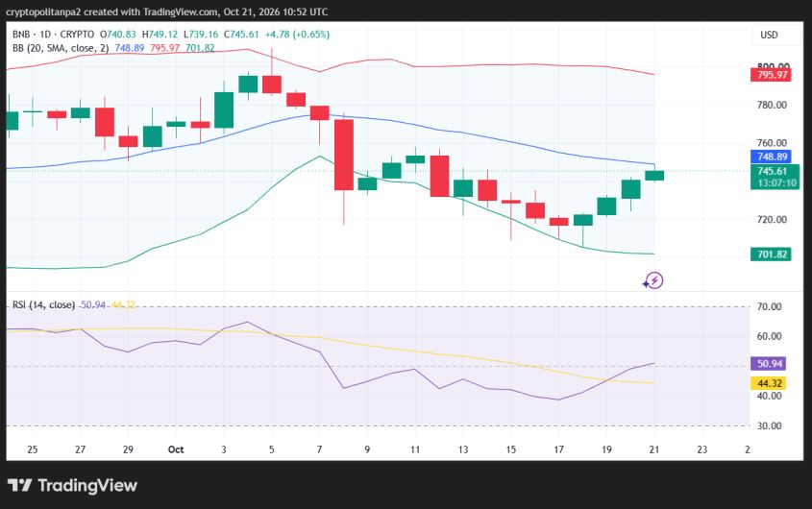This screenshot has height=509, width=812.
Task: Click the BNB · 1D · CRYPTO symbol title
Action: tap(54, 35)
